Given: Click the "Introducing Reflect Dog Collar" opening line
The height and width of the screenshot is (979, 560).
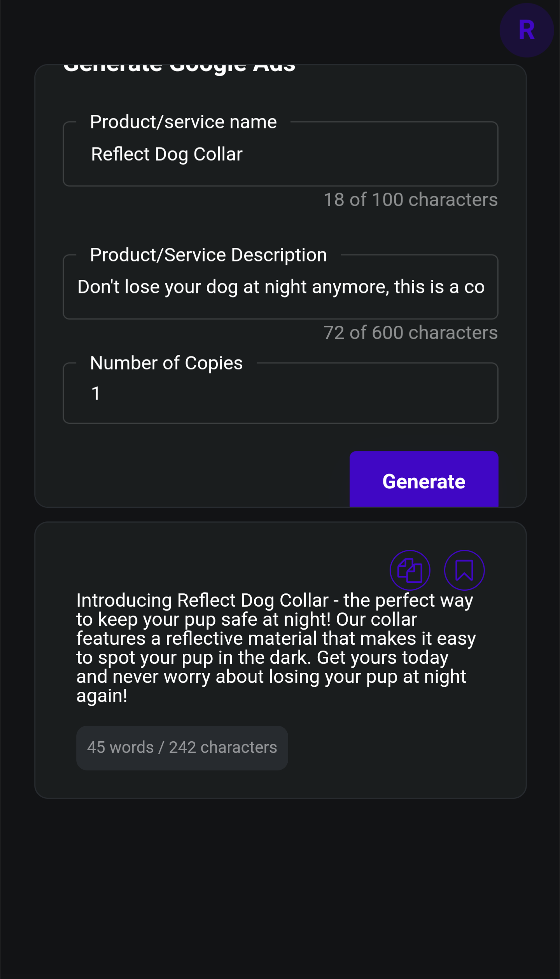Looking at the screenshot, I should [x=202, y=600].
